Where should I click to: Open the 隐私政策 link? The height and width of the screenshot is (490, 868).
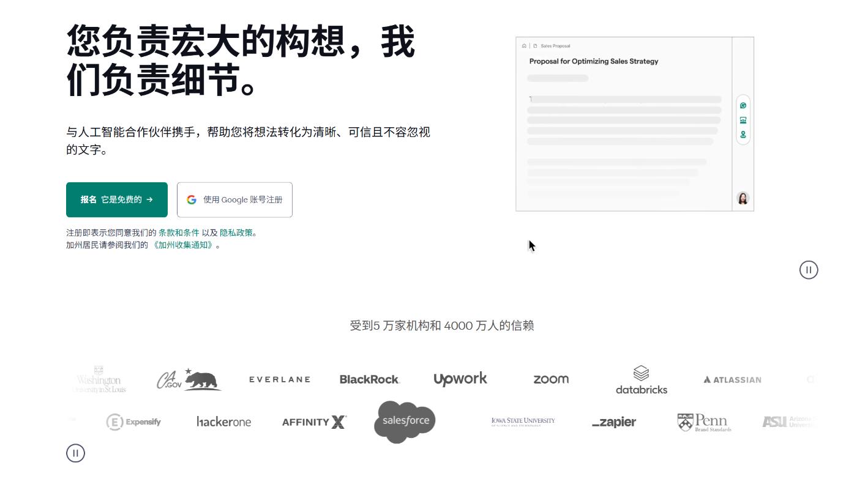coord(236,233)
